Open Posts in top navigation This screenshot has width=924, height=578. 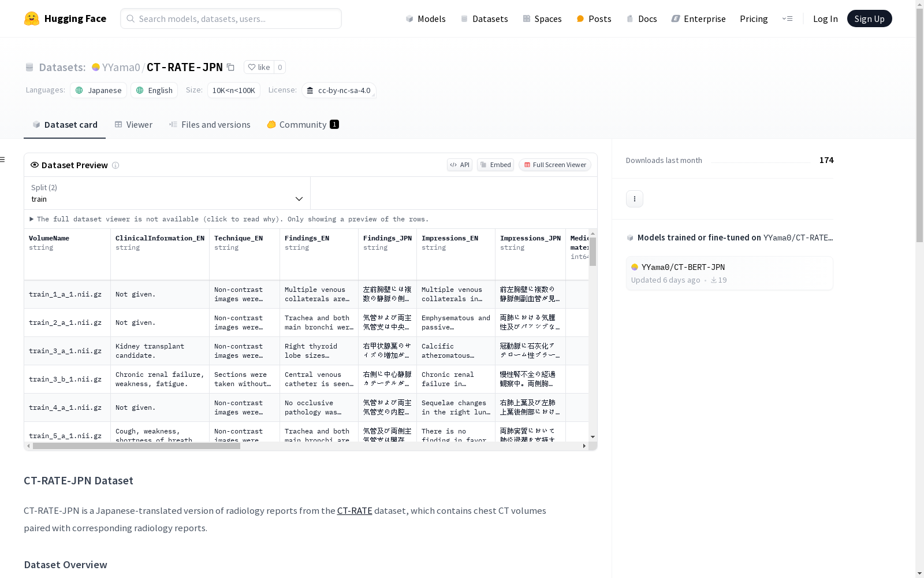point(594,18)
